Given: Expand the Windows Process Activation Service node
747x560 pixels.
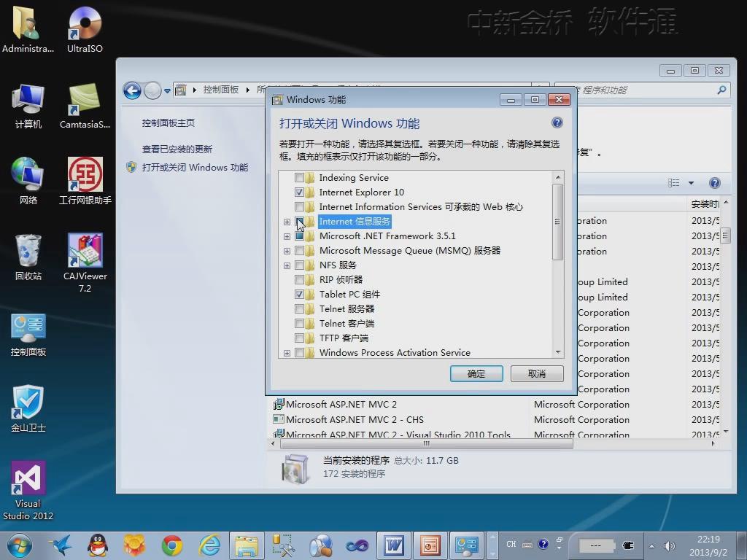Looking at the screenshot, I should click(287, 353).
